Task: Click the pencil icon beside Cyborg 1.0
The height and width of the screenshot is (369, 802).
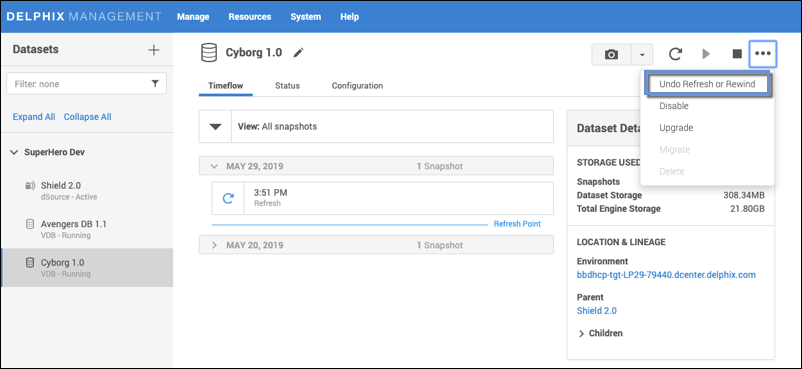Action: (x=299, y=53)
